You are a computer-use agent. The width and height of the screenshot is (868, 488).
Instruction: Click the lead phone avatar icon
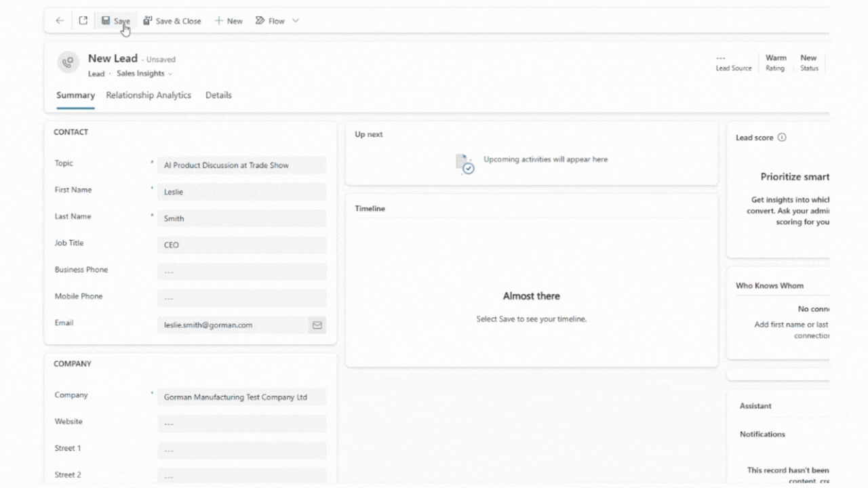pyautogui.click(x=68, y=62)
